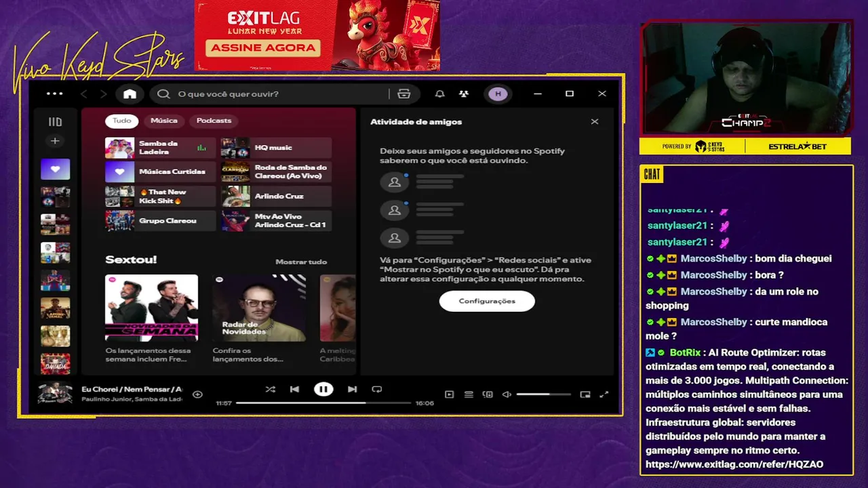Open Roda de Samba do Clareou

point(276,172)
